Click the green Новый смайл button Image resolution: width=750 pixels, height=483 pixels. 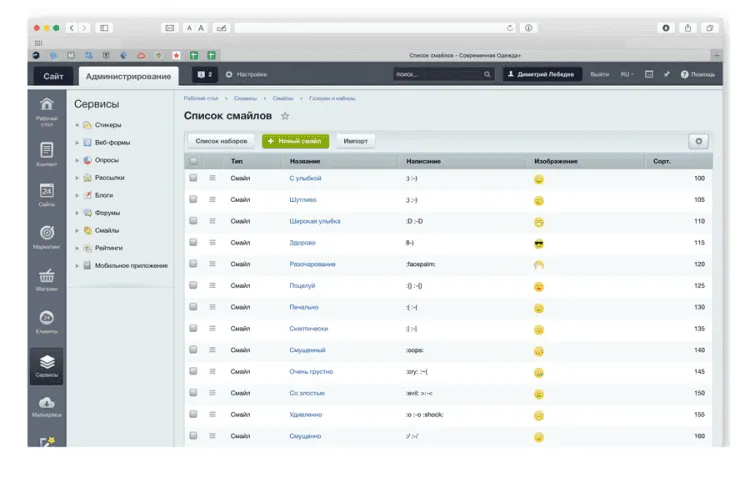tap(295, 141)
